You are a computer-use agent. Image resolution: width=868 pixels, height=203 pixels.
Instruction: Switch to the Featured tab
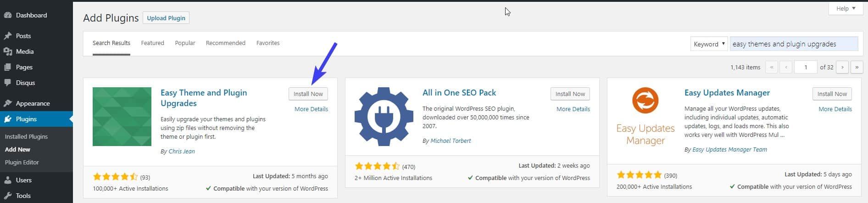pyautogui.click(x=152, y=43)
